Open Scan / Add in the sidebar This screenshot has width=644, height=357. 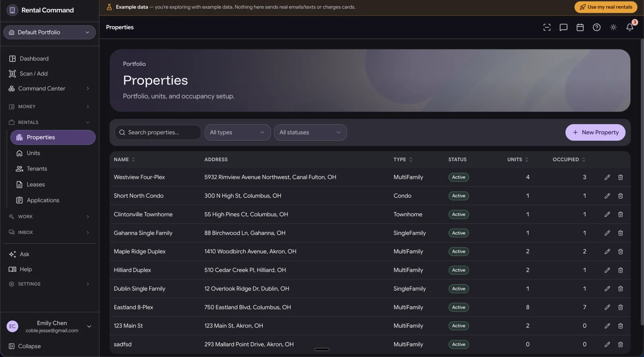pos(50,74)
